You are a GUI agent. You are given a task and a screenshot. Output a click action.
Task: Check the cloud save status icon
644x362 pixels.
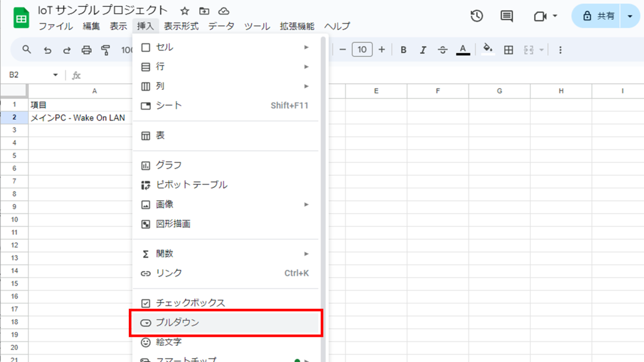[224, 11]
